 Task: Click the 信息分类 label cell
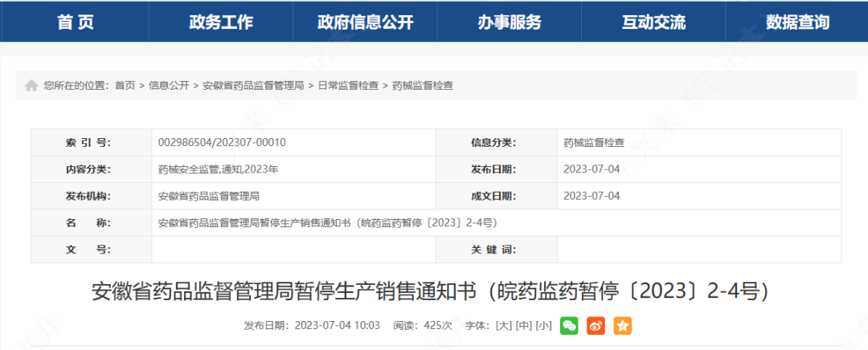(x=497, y=143)
